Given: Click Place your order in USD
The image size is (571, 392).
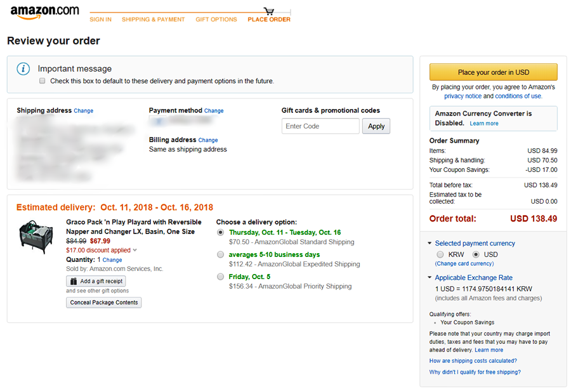Looking at the screenshot, I should point(493,72).
